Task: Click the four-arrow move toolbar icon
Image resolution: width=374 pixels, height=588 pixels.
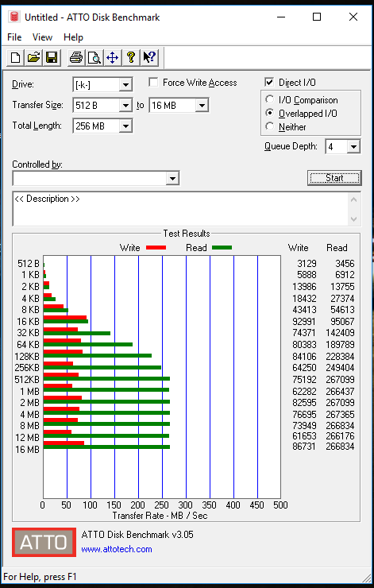Action: (113, 58)
